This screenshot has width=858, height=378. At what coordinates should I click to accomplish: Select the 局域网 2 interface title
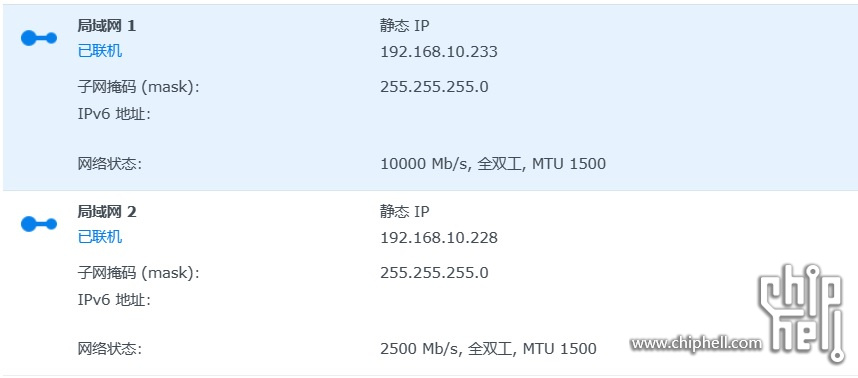(107, 212)
